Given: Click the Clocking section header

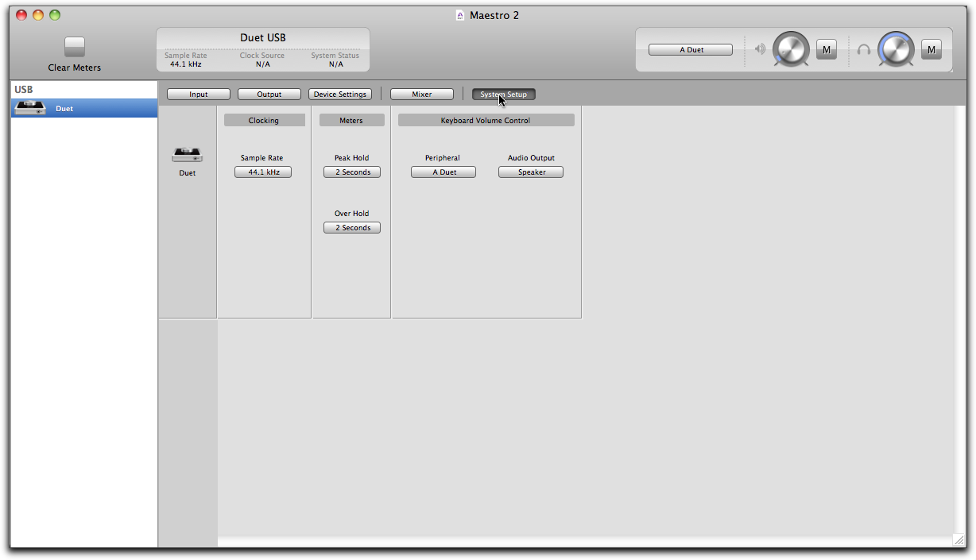Looking at the screenshot, I should [x=264, y=121].
